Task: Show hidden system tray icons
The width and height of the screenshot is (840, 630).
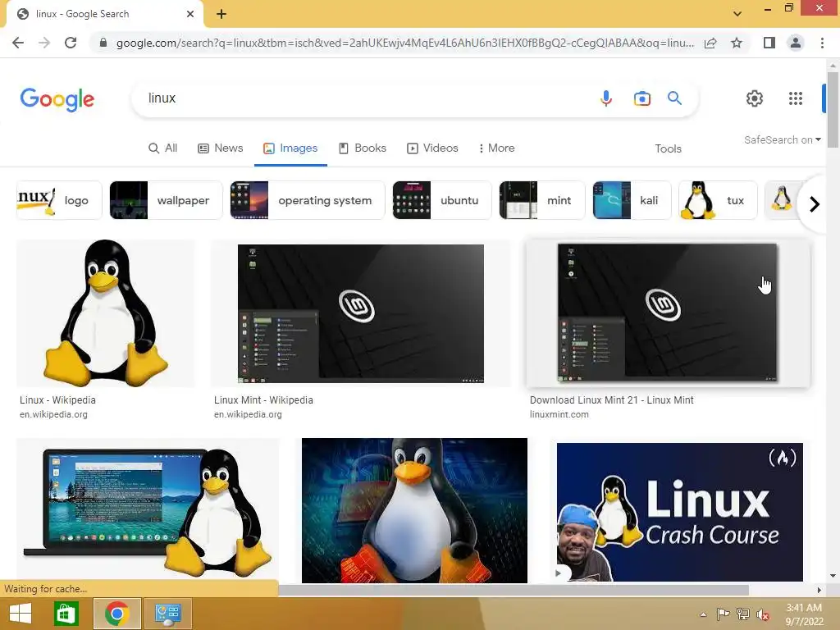Action: 703,614
